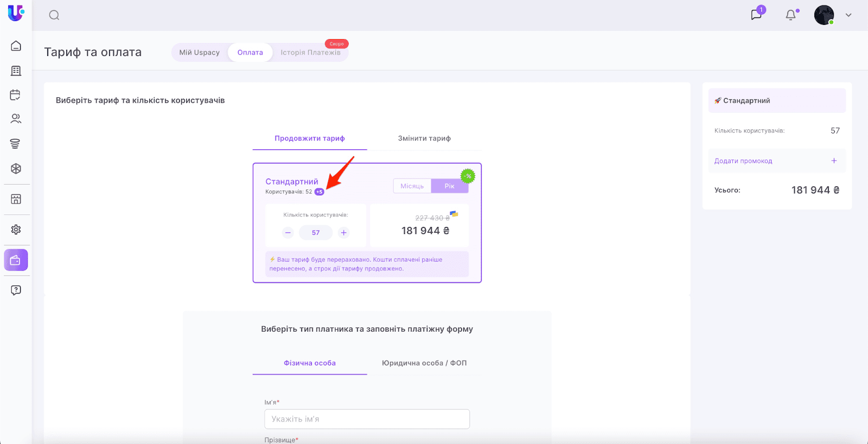Click the Кількість користувачів value 57 in the summary

835,131
